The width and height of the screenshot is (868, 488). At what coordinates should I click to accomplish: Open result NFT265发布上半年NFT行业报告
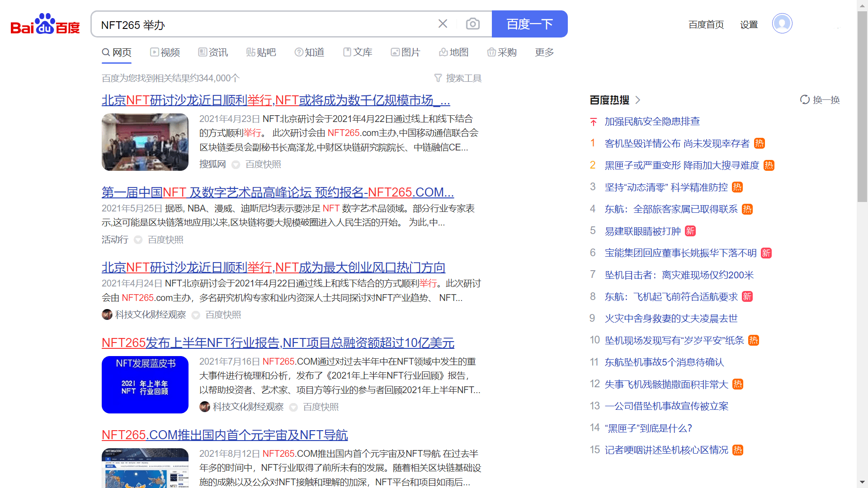pyautogui.click(x=278, y=343)
